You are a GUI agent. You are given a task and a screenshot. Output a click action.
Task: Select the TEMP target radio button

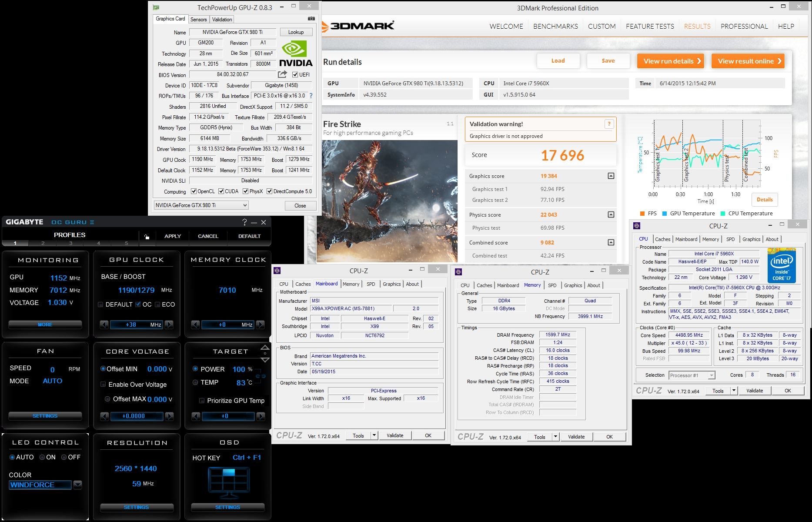pos(195,382)
